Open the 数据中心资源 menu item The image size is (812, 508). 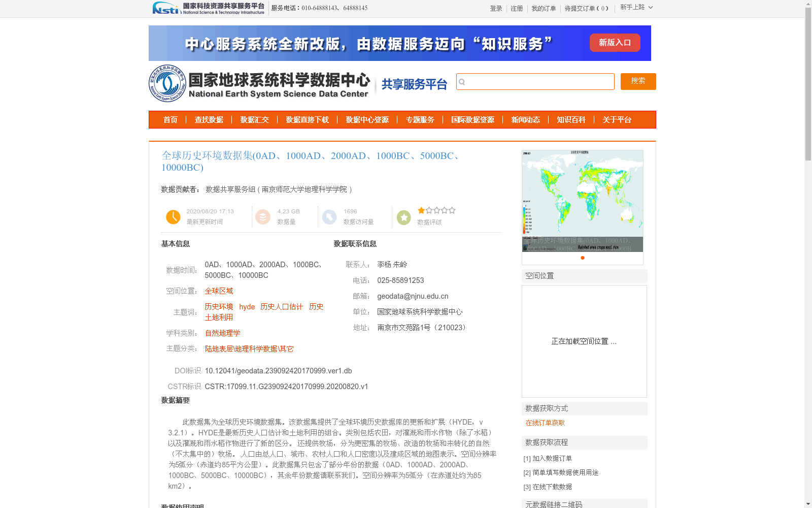(367, 120)
